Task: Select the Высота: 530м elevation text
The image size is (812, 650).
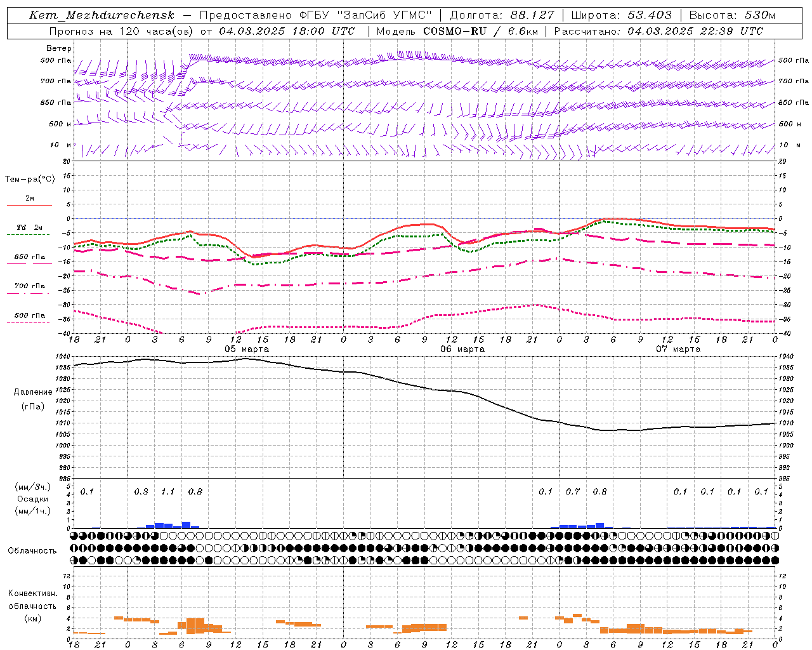Action: 732,15
